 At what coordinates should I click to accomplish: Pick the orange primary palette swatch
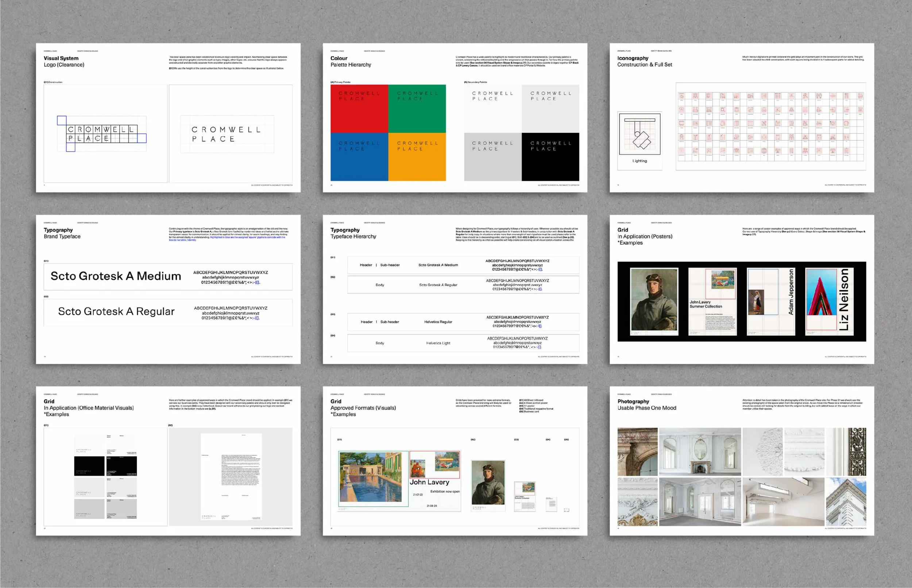coord(417,156)
